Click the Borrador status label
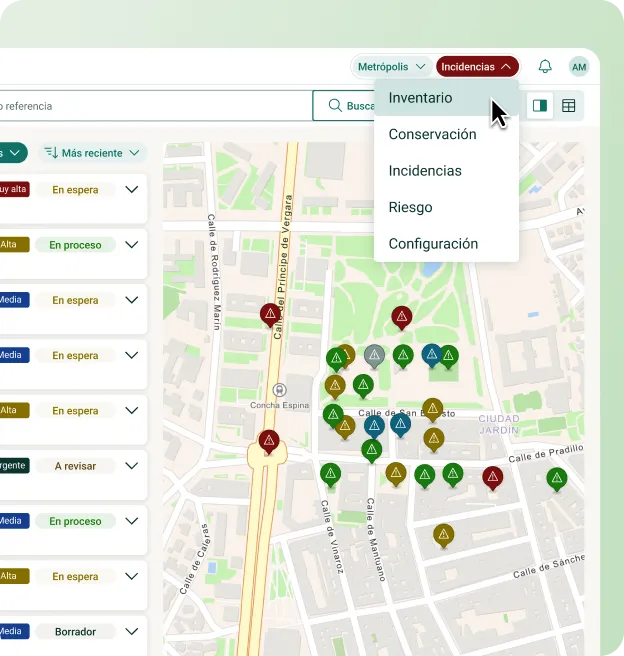The height and width of the screenshot is (656, 624). click(x=75, y=632)
